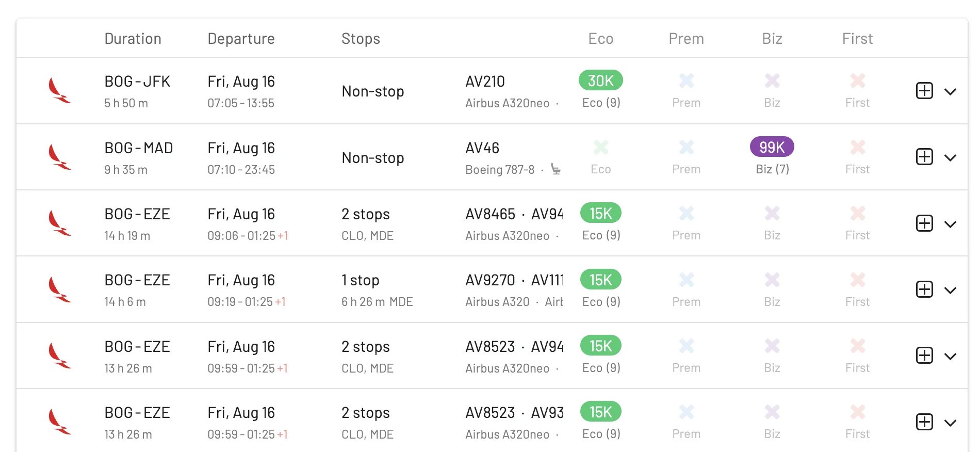980x452 pixels.
Task: Sort by the Stops column header
Action: tap(361, 39)
